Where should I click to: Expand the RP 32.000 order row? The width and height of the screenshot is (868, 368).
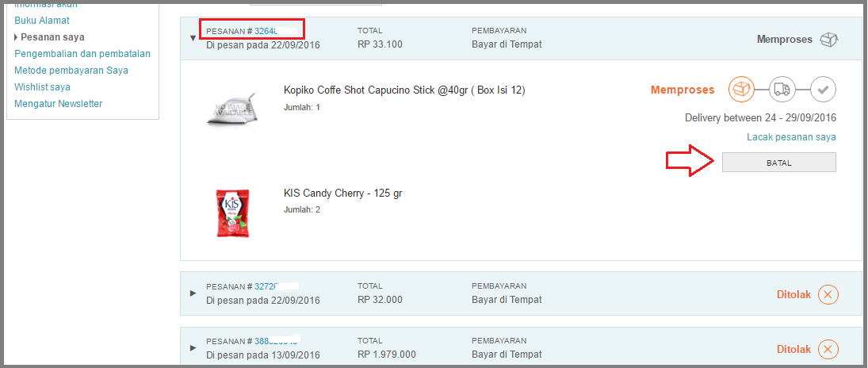pyautogui.click(x=193, y=293)
